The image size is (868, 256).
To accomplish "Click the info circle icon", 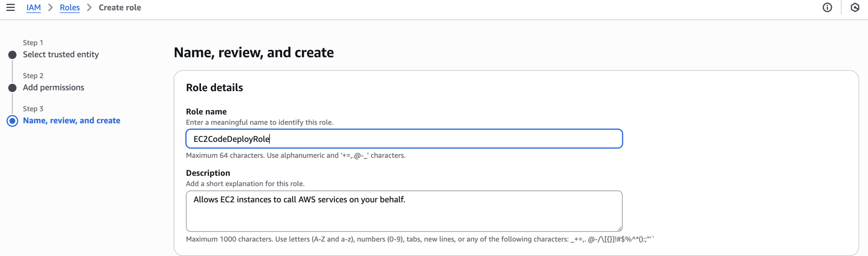I will pyautogui.click(x=827, y=7).
